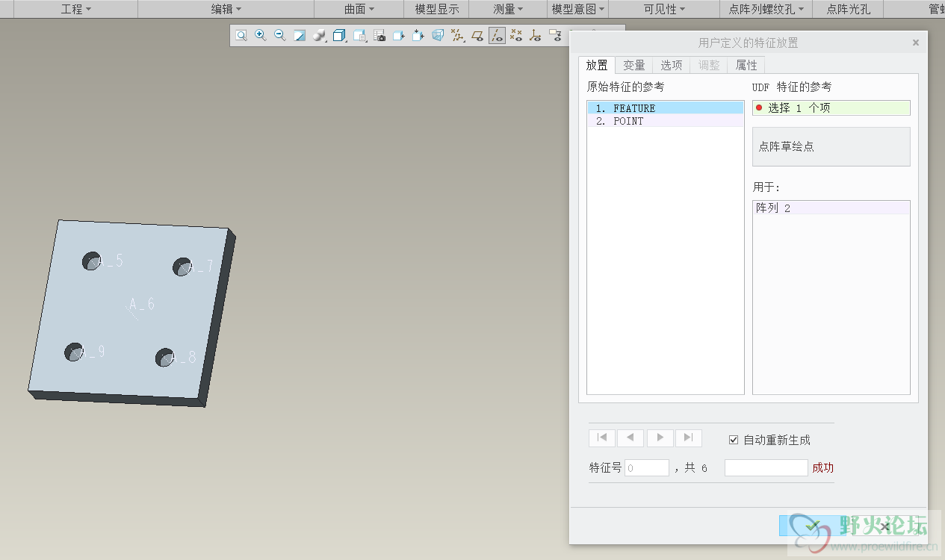This screenshot has height=560, width=945.
Task: Close the 用户定义的特征放置 dialog
Action: click(916, 43)
